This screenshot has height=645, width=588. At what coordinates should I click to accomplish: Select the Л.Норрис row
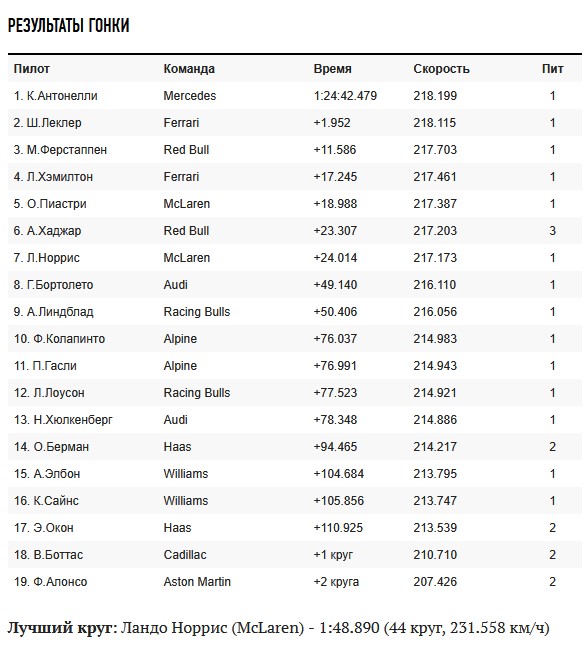point(295,258)
